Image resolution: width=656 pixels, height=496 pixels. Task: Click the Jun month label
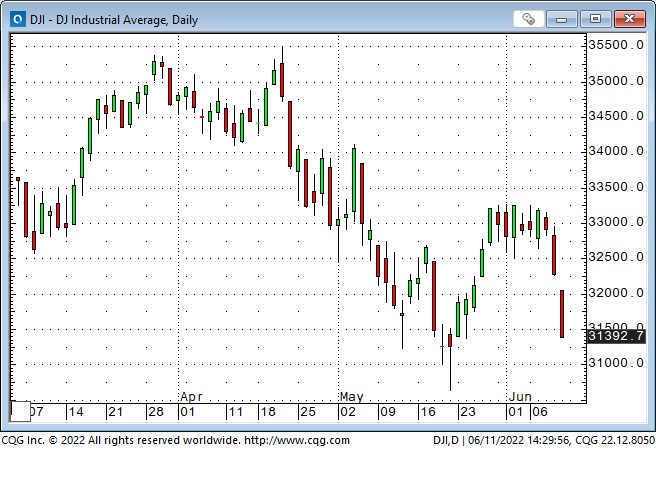tap(520, 396)
